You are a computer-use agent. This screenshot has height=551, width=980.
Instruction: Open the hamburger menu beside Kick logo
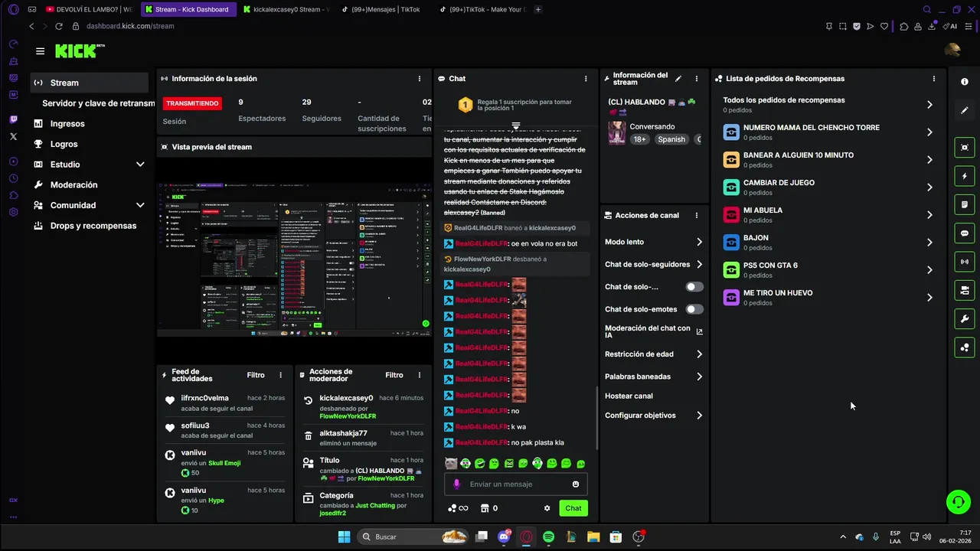click(x=40, y=51)
